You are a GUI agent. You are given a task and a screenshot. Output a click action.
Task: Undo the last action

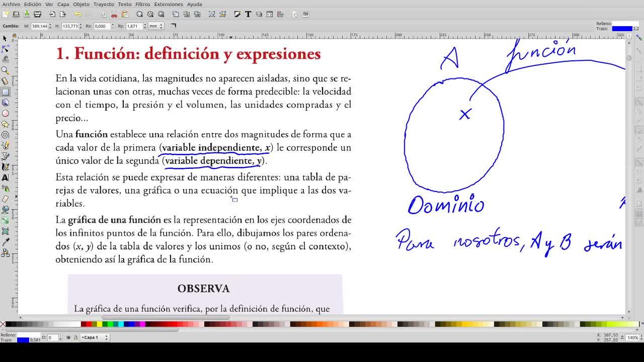[x=77, y=14]
